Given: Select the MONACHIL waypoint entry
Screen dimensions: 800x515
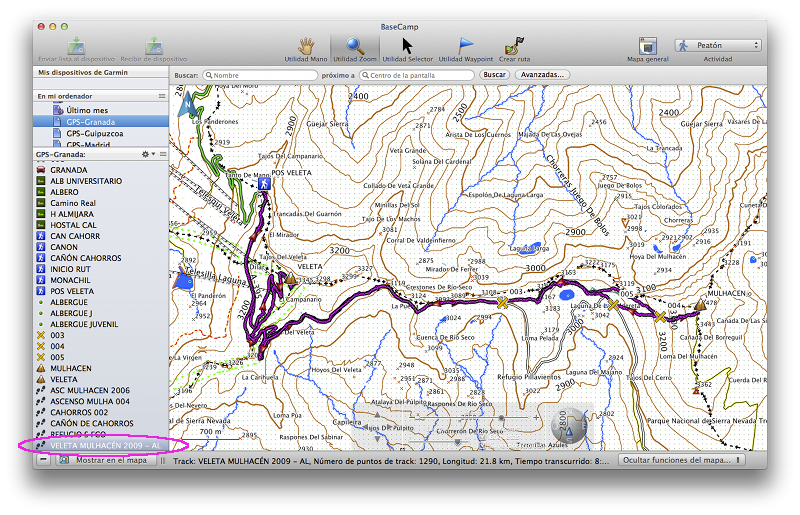Looking at the screenshot, I should click(x=101, y=280).
